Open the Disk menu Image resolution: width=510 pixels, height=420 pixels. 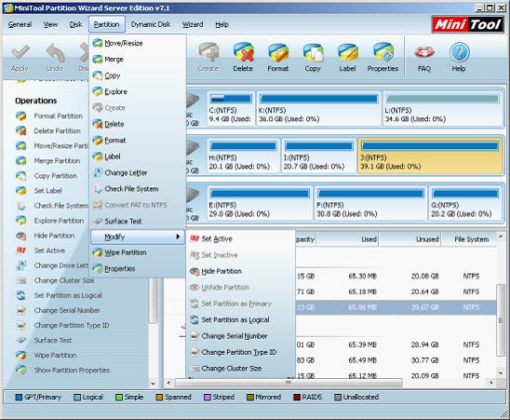(75, 24)
